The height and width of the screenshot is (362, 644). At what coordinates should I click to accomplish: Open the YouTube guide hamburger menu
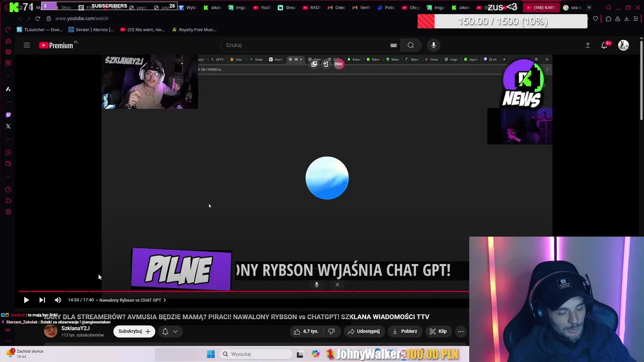[x=27, y=45]
